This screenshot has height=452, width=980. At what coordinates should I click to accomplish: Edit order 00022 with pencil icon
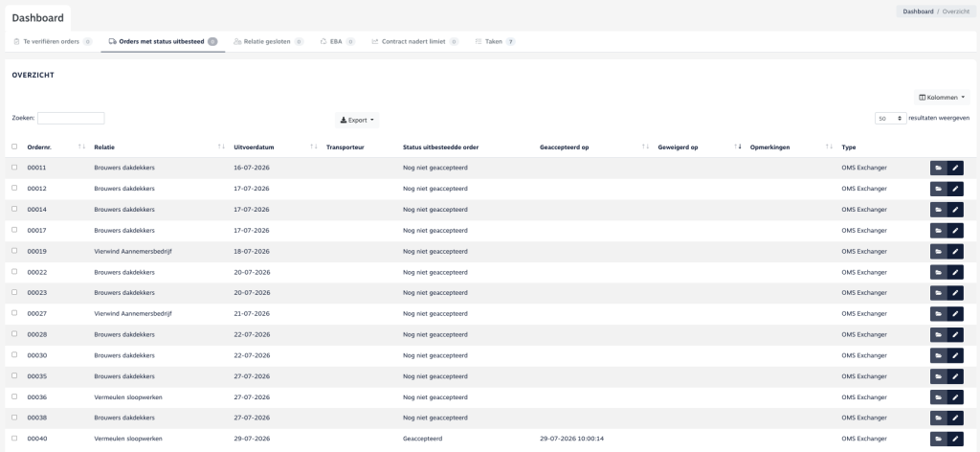coord(955,272)
